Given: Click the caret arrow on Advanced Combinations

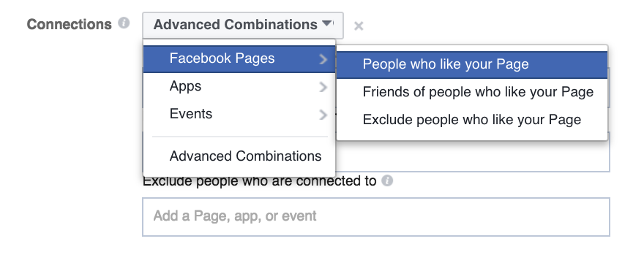Looking at the screenshot, I should pos(327,23).
